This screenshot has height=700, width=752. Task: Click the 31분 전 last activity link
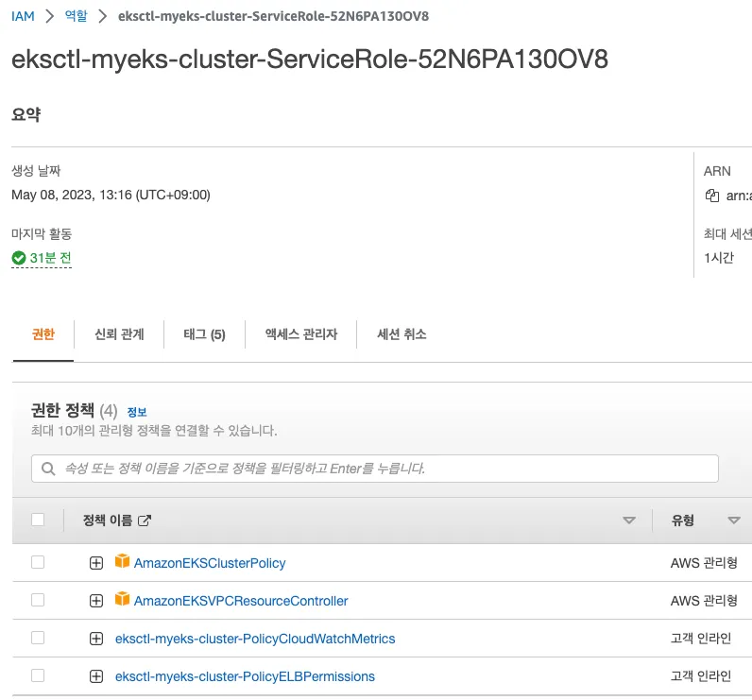50,258
